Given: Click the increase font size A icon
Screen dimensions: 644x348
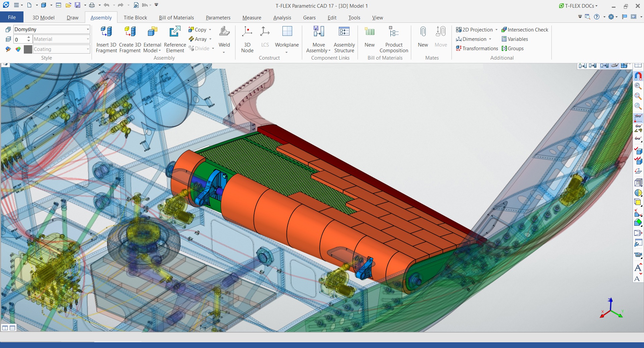Looking at the screenshot, I should pyautogui.click(x=638, y=268).
